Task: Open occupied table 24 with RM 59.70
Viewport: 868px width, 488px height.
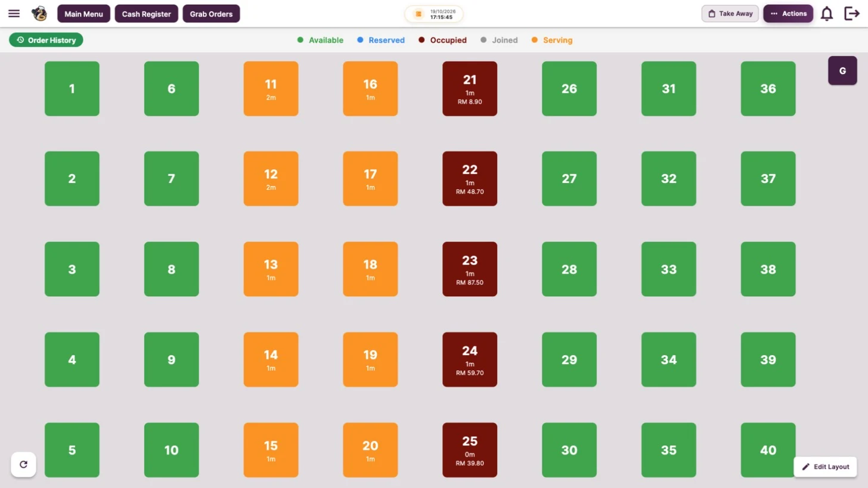Action: 470,360
